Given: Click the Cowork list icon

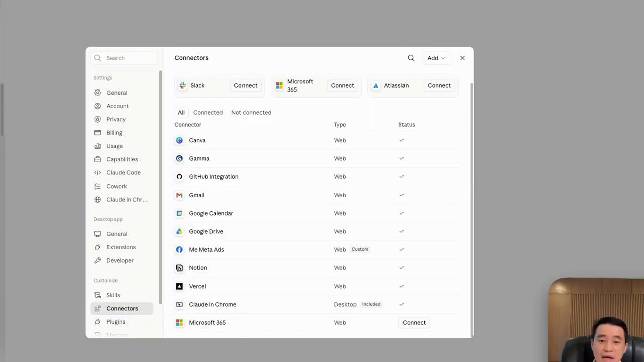Looking at the screenshot, I should (x=98, y=186).
